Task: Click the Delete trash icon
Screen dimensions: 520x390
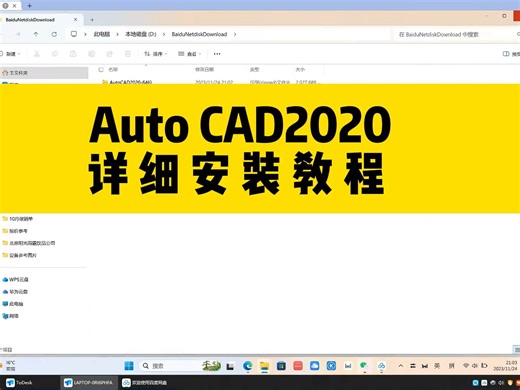Action: tap(128, 54)
